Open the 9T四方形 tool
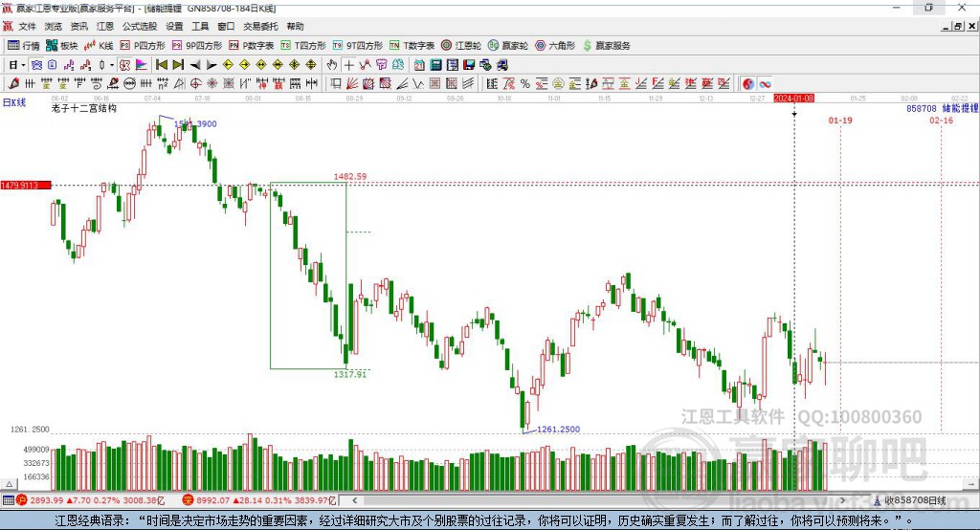The width and height of the screenshot is (980, 530). coord(358,46)
